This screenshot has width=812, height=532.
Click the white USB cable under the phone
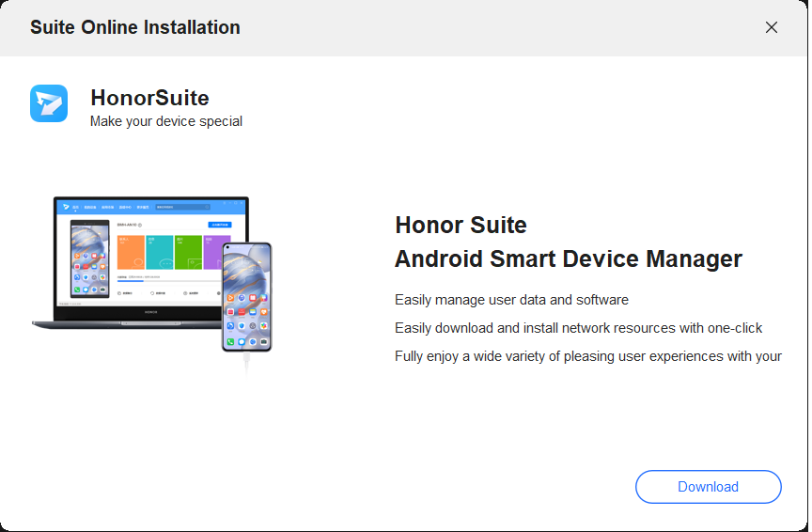point(247,363)
